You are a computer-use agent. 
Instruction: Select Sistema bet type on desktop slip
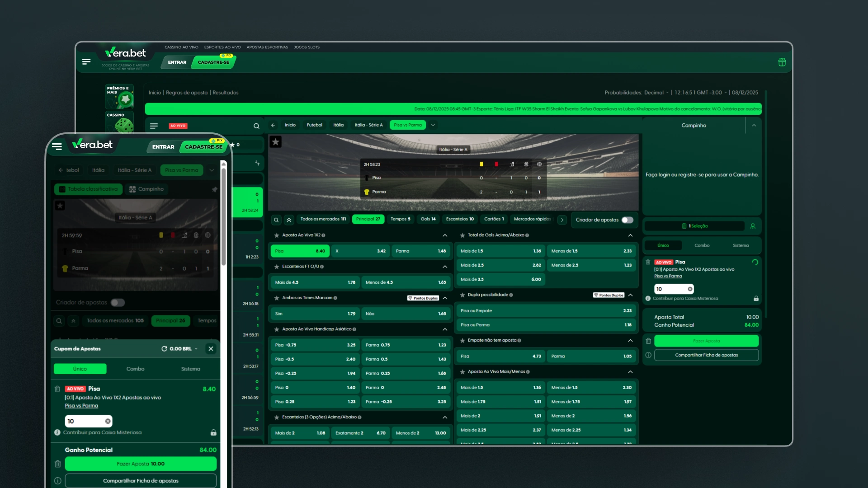coord(741,246)
